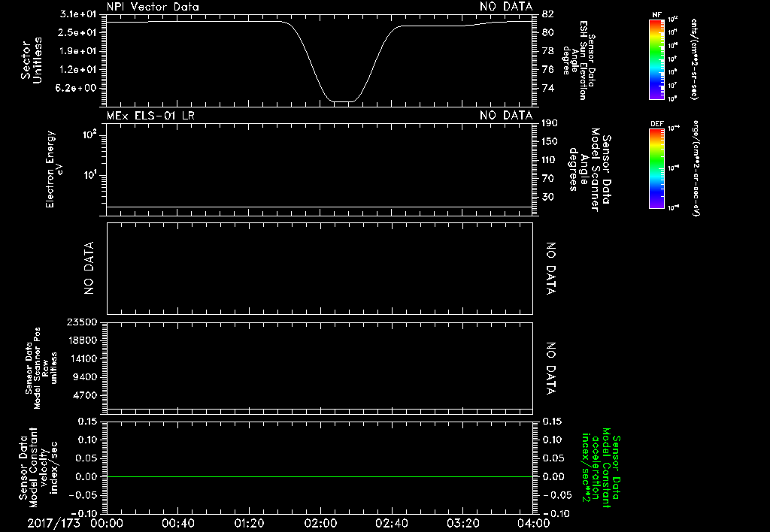This screenshot has width=770, height=532.
Task: Click the "9400" scanner position tick
Action: 86,377
